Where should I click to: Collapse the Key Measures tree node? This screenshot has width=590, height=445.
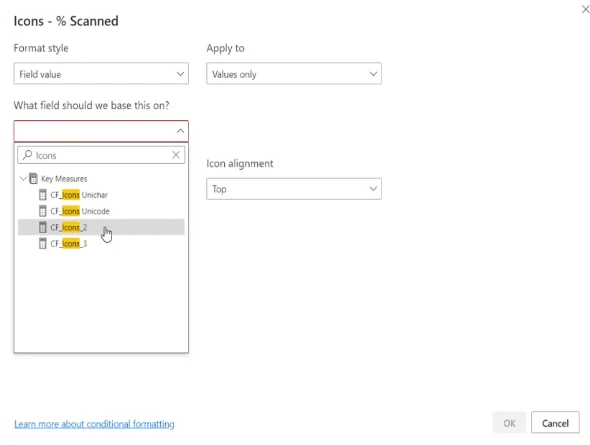(x=23, y=178)
